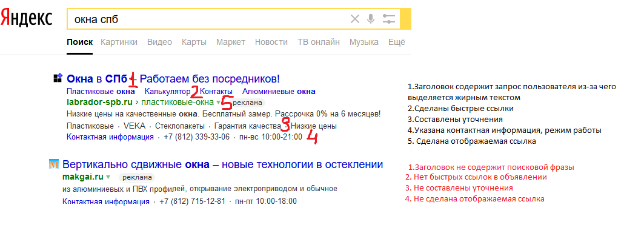Start voice search with the microphone icon

[371, 19]
